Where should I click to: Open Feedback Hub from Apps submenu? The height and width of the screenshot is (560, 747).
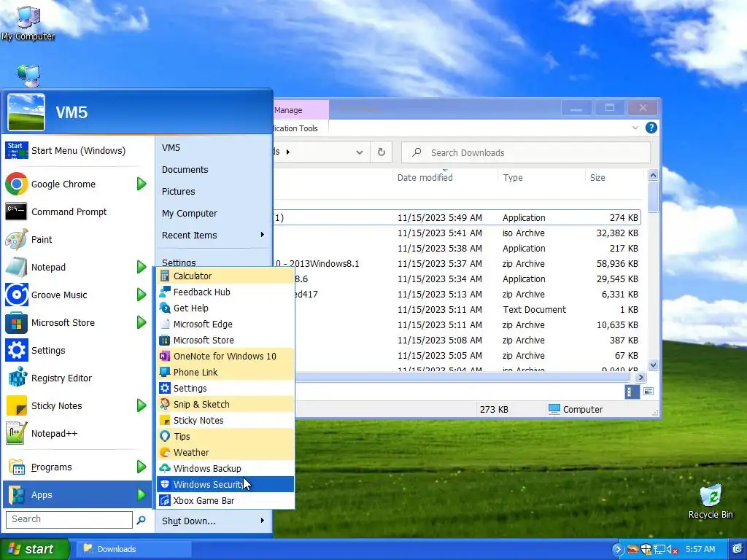(x=225, y=292)
